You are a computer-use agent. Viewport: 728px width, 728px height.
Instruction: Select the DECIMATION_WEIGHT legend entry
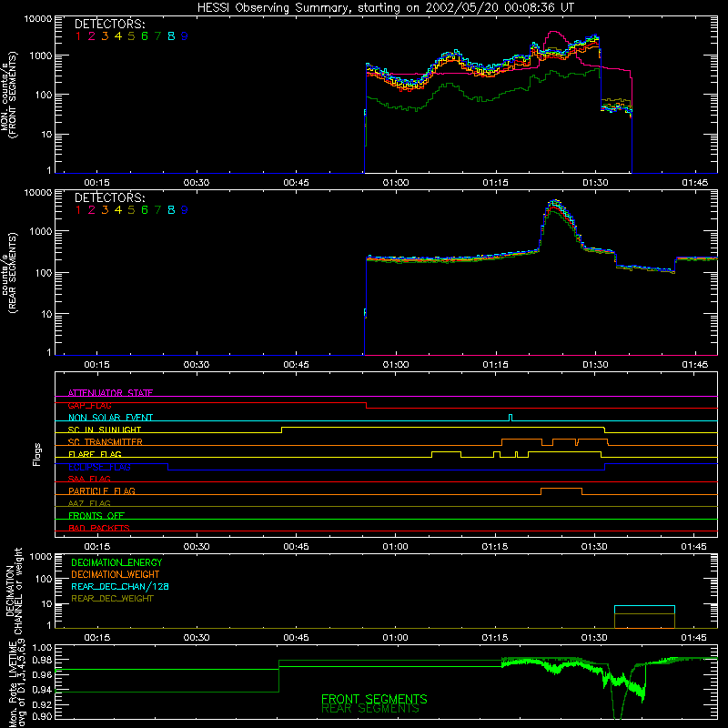tap(116, 574)
